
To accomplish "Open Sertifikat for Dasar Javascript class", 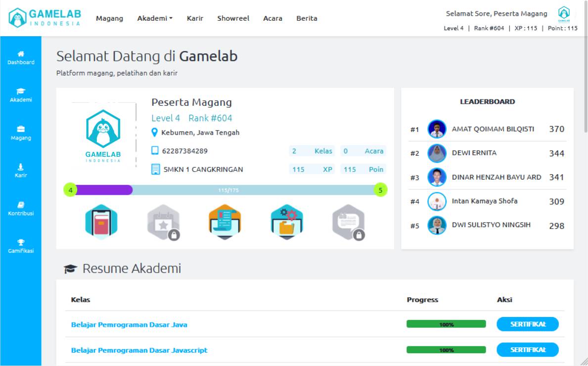I will tap(528, 350).
